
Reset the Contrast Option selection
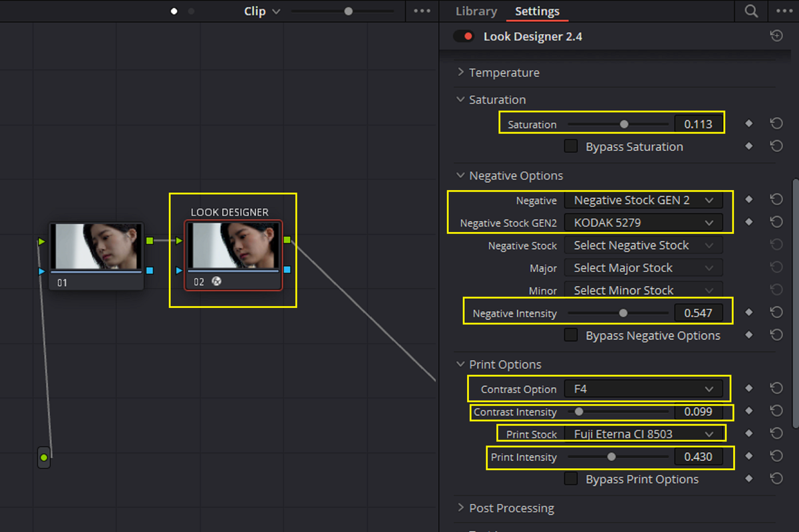click(x=776, y=388)
